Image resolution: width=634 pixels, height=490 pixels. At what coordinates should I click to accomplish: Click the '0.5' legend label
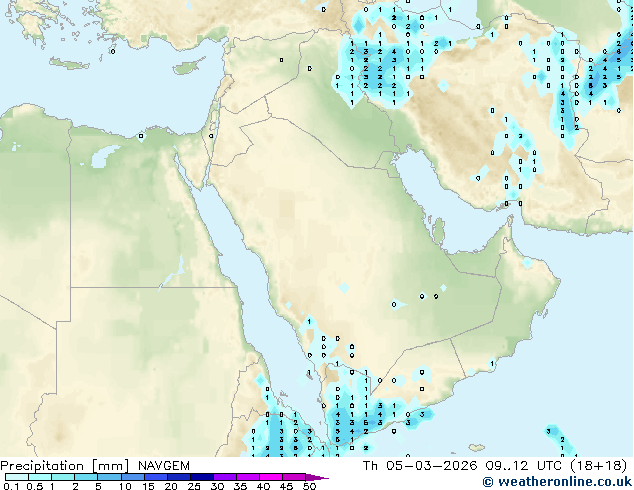click(34, 486)
